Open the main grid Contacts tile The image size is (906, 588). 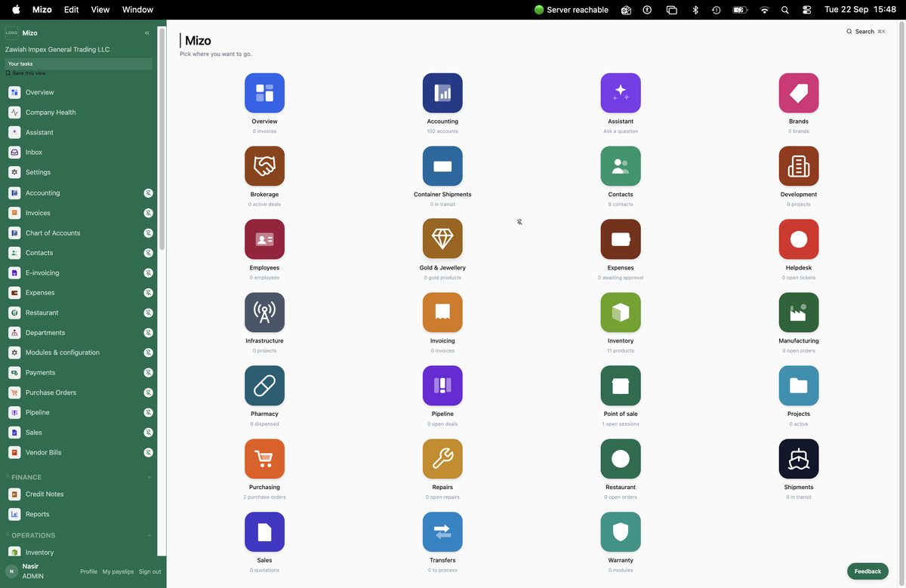[x=621, y=166]
